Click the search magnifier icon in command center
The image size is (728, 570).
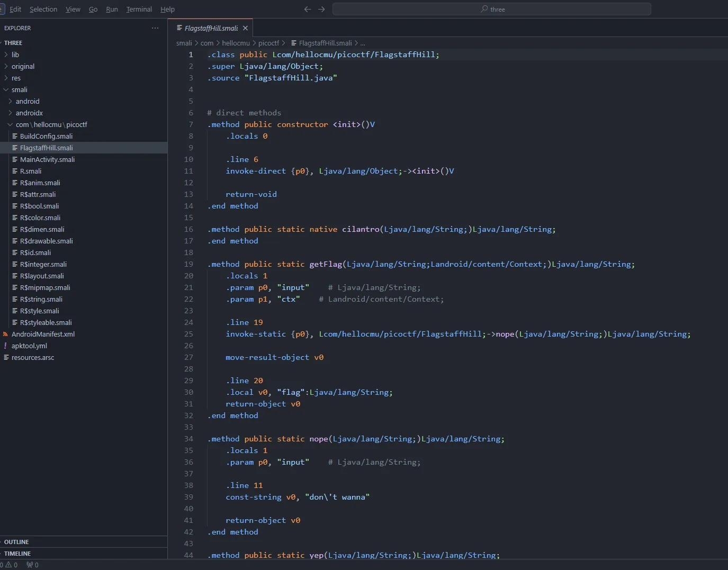tap(484, 9)
